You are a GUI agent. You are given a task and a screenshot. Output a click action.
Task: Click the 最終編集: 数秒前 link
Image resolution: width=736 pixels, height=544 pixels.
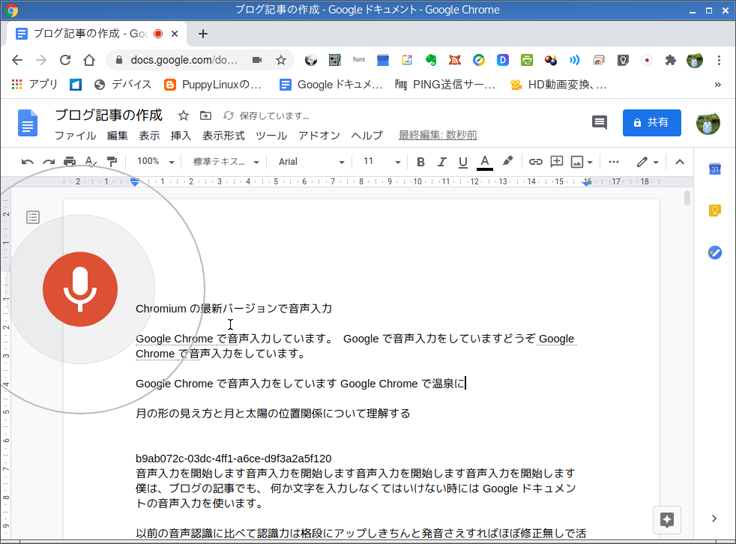coord(438,135)
